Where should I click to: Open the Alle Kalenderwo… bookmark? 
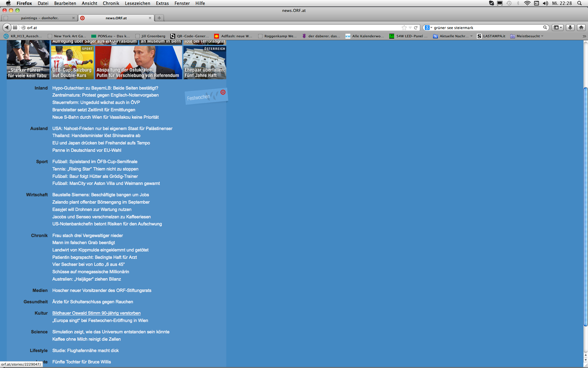[x=364, y=36]
